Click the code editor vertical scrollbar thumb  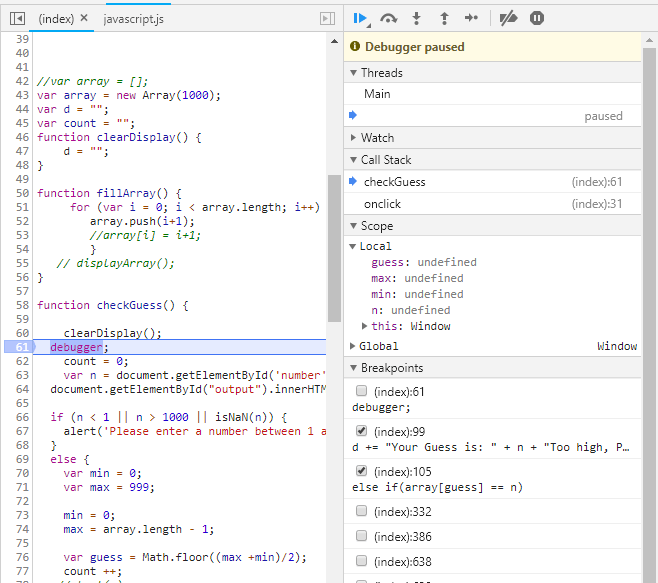point(334,248)
